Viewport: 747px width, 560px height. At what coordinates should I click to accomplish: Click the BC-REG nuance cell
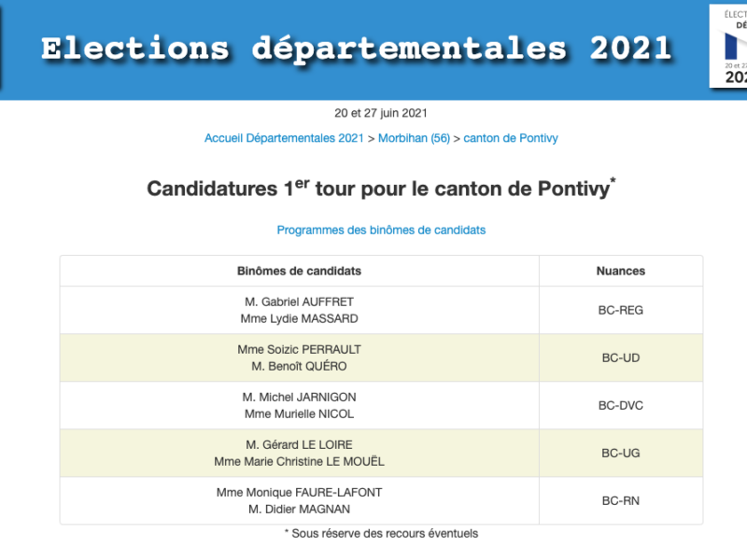pos(621,310)
